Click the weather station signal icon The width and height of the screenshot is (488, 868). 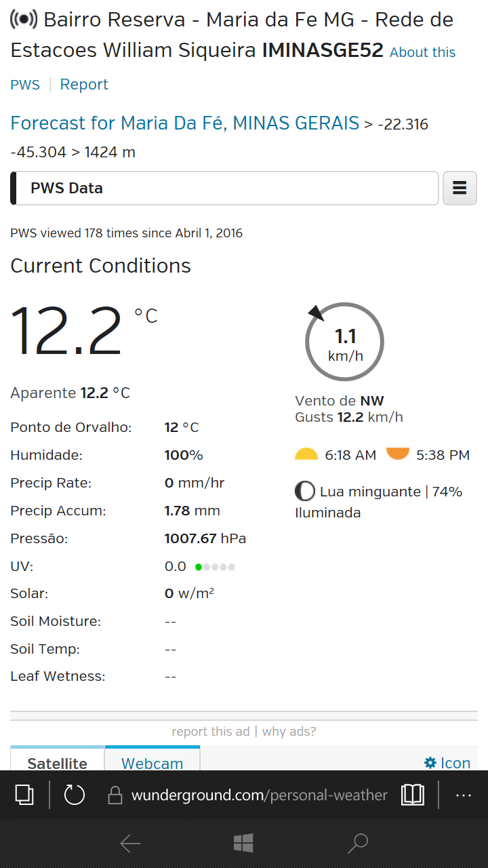coord(24,20)
